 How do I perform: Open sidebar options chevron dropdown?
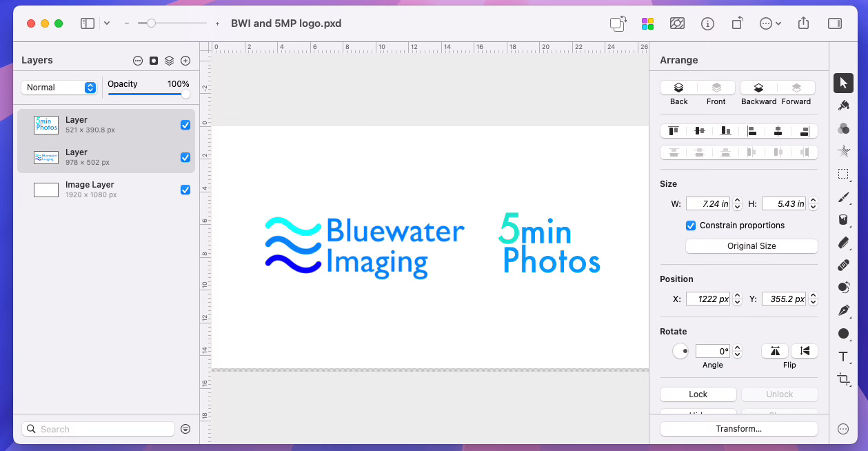(107, 23)
